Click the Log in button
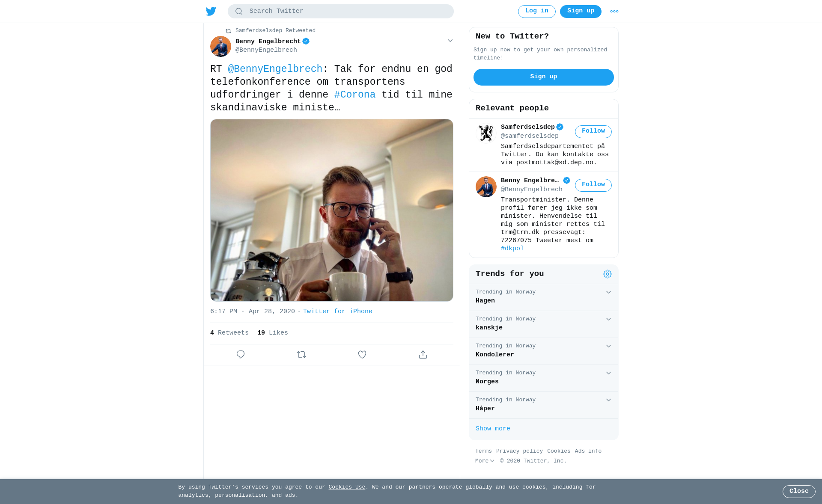Viewport: 822px width, 504px height. tap(537, 11)
